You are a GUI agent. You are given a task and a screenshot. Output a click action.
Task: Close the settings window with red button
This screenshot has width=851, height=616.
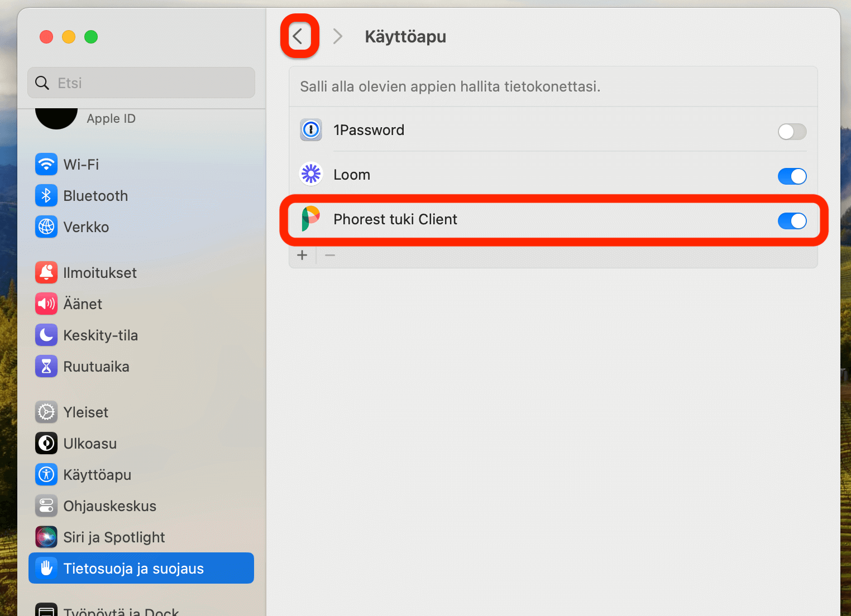point(46,37)
